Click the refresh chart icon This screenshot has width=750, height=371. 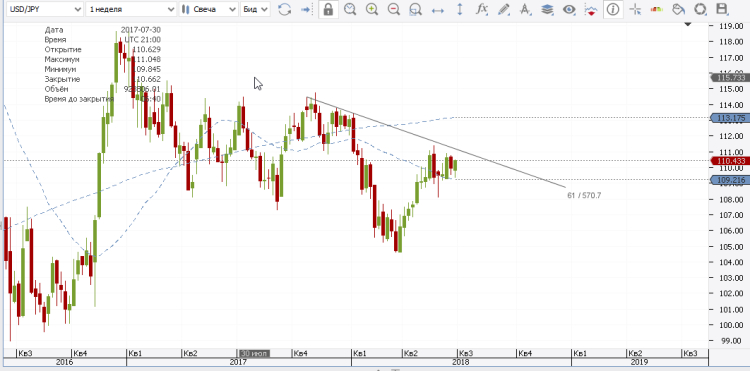pyautogui.click(x=285, y=9)
